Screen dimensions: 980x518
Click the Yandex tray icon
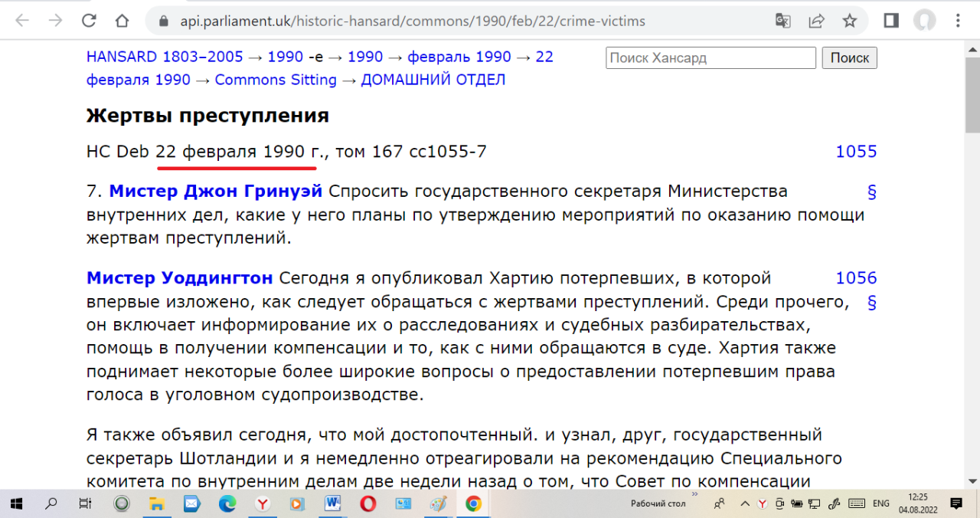tap(763, 503)
